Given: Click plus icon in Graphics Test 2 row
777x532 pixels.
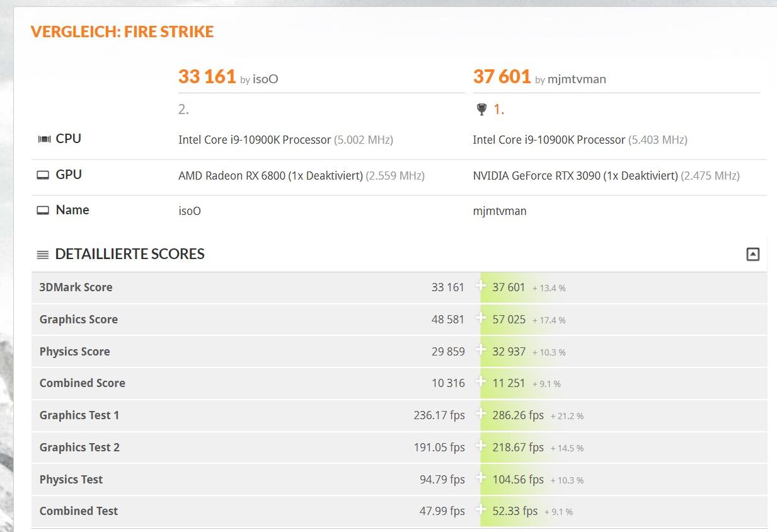Looking at the screenshot, I should (481, 446).
